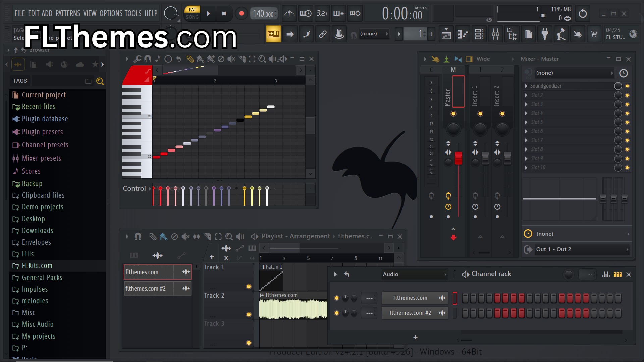
Task: Select the Piano roll draw pencil tool
Action: pyautogui.click(x=190, y=59)
